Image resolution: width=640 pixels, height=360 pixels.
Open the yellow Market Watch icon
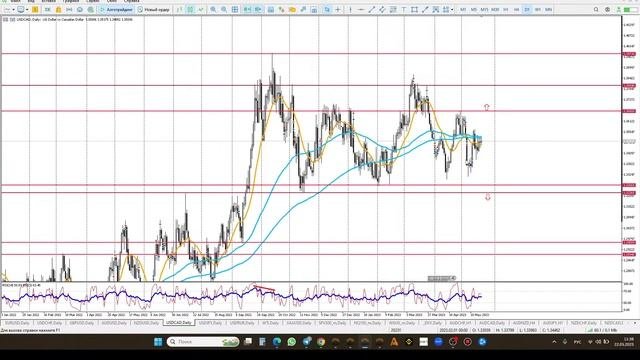[35, 9]
